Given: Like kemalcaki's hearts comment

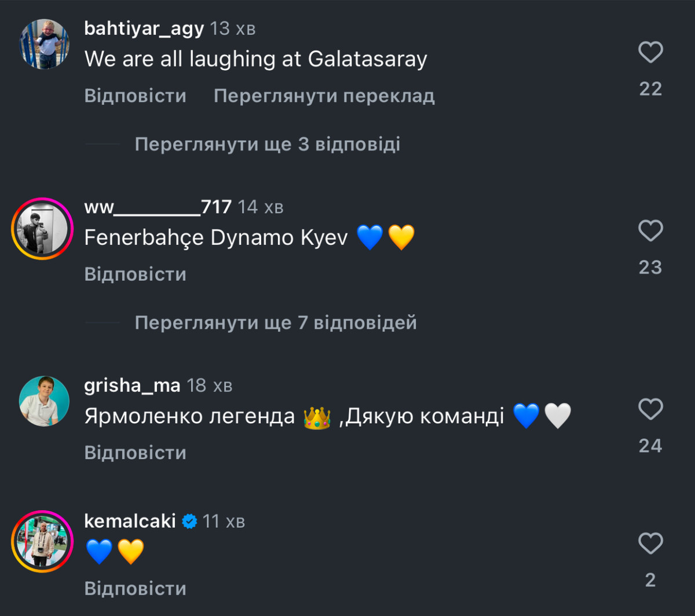Looking at the screenshot, I should coord(650,544).
